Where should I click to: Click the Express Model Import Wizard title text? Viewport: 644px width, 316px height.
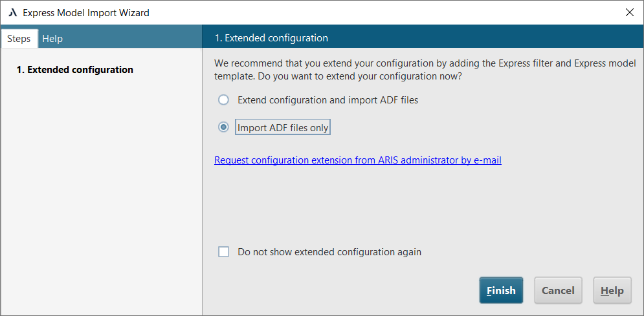coord(86,13)
